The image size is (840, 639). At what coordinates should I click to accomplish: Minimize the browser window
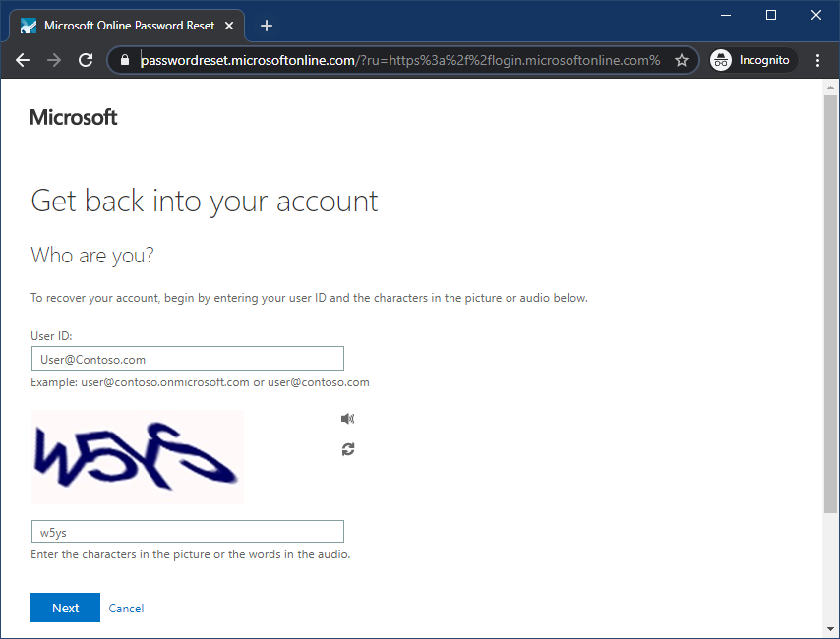(x=725, y=15)
